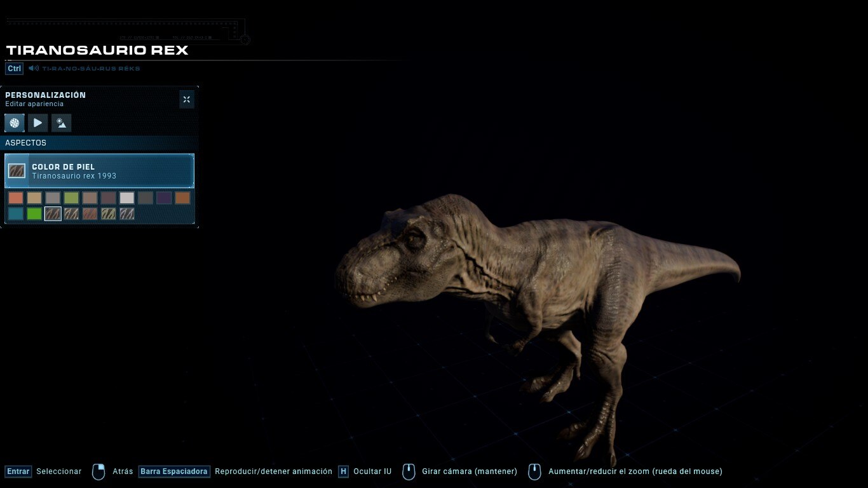868x488 pixels.
Task: Click the H key hint for Ocultar IU
Action: [343, 471]
